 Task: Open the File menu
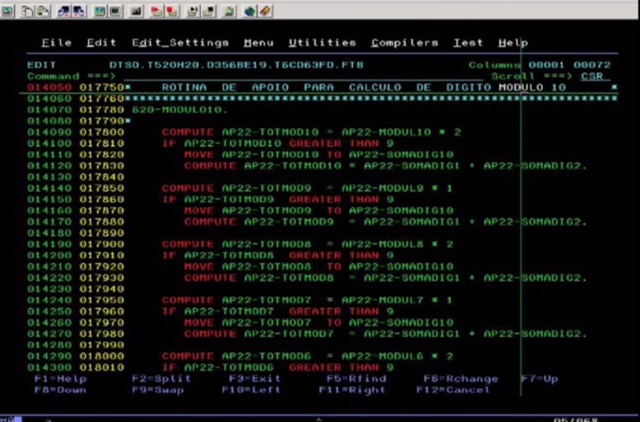click(x=56, y=43)
